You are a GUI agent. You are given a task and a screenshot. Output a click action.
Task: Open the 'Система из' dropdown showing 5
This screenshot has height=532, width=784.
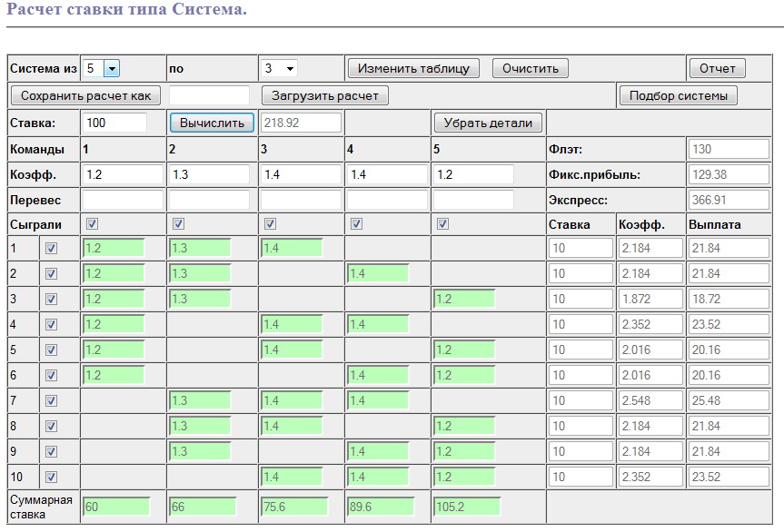[101, 68]
